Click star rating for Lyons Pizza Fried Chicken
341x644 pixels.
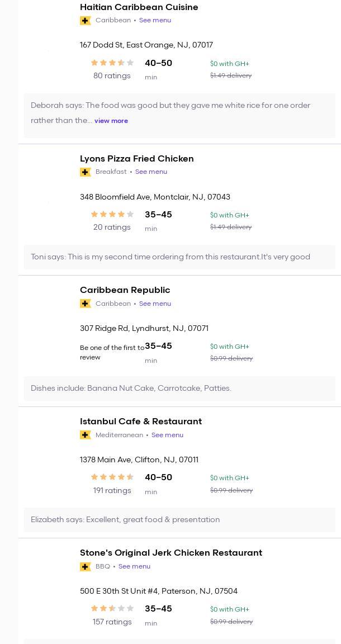(x=112, y=215)
